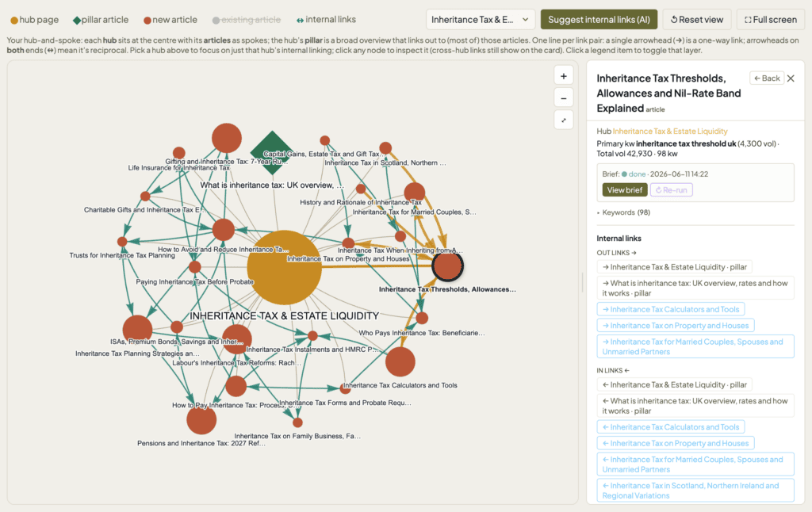
Task: Select ISAs, Premium Bonds, Savings node
Action: coord(177,327)
